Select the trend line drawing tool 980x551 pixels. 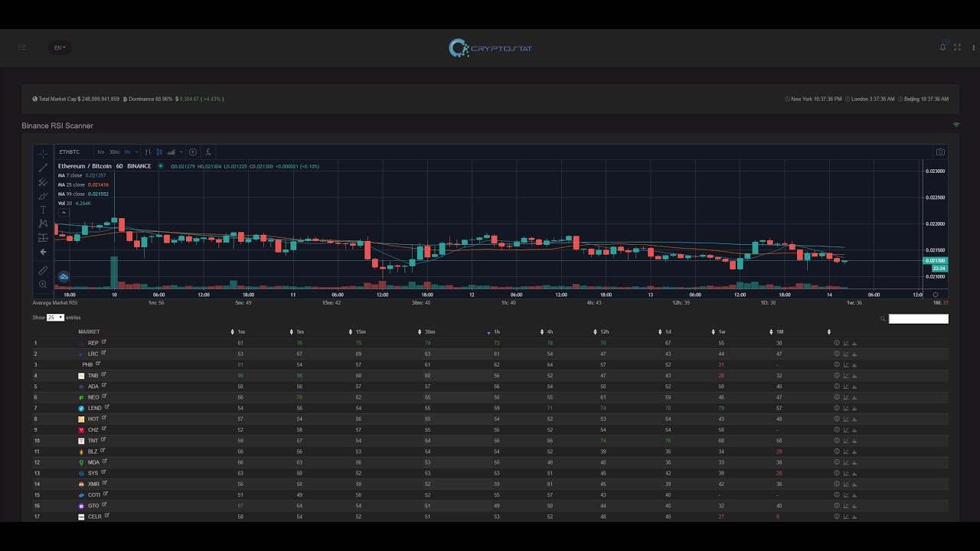[43, 168]
